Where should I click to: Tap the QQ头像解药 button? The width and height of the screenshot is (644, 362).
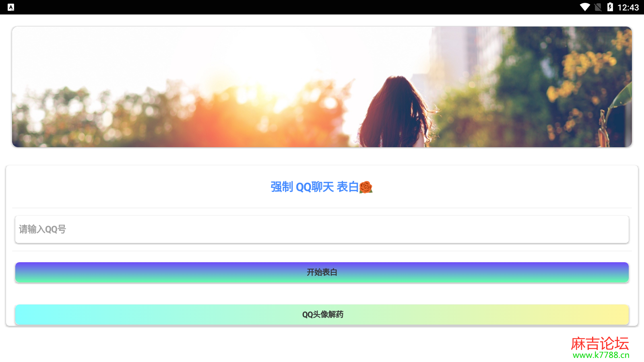pos(322,315)
